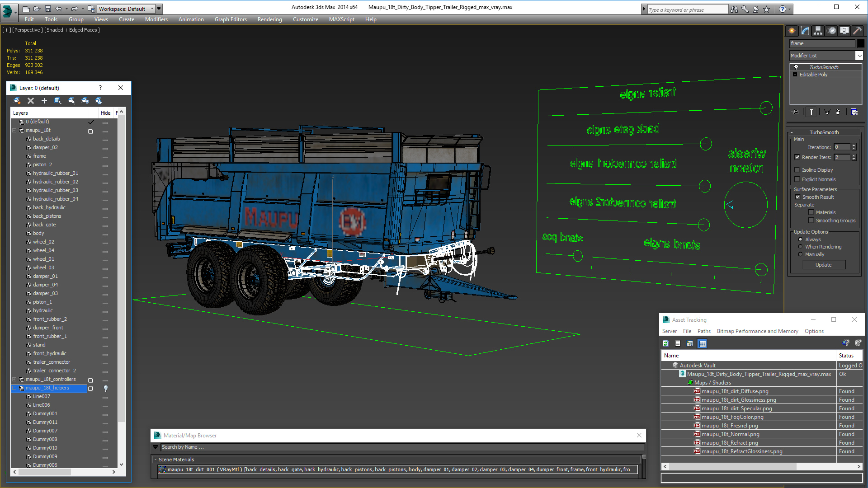Expand the maupu_18t_controllers layer
The width and height of the screenshot is (868, 488).
coord(14,380)
